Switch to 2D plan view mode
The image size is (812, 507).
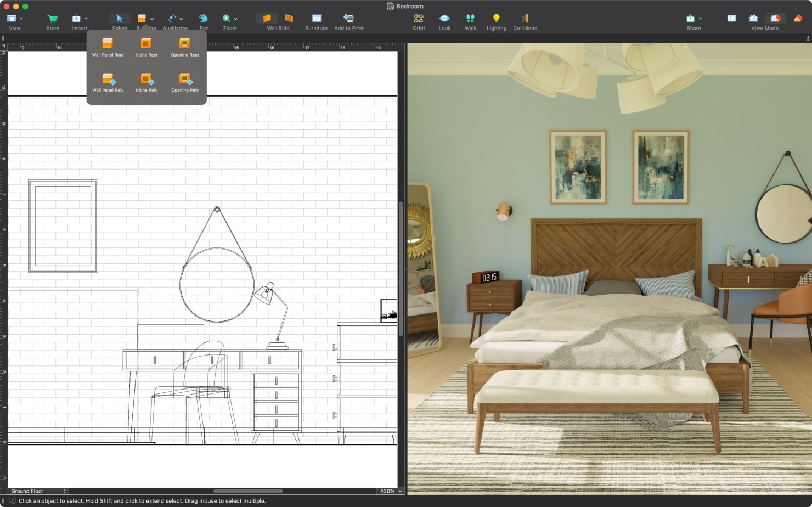point(731,19)
